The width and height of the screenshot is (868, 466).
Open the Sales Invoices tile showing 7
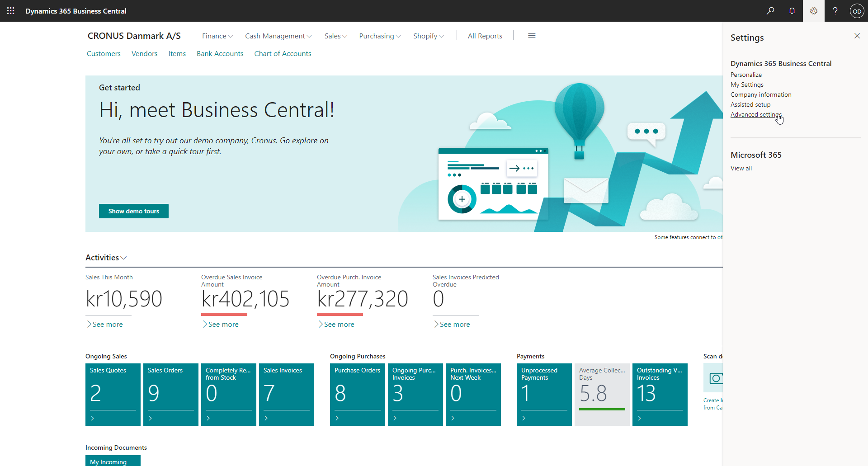point(287,394)
